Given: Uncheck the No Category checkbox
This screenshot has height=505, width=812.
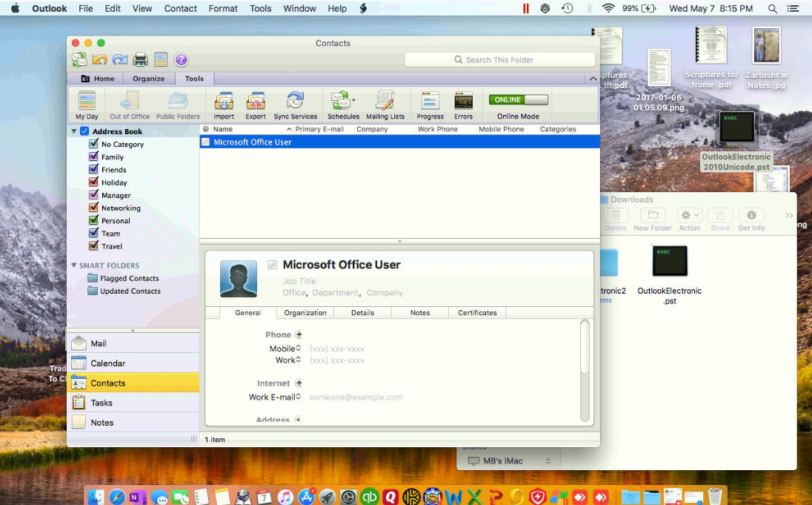Looking at the screenshot, I should point(94,144).
